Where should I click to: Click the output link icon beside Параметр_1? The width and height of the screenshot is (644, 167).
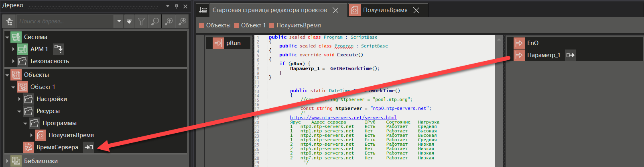(571, 55)
